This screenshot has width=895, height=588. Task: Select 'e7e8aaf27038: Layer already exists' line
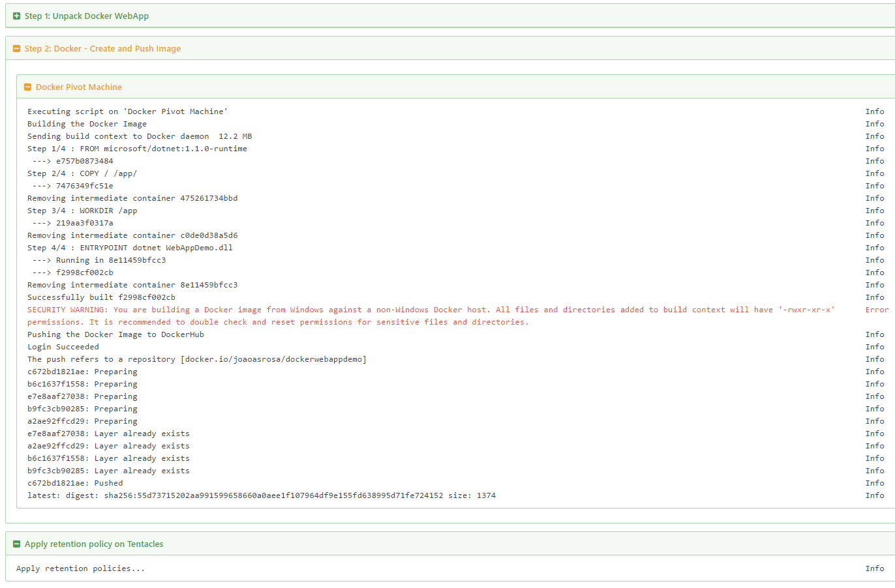point(108,434)
